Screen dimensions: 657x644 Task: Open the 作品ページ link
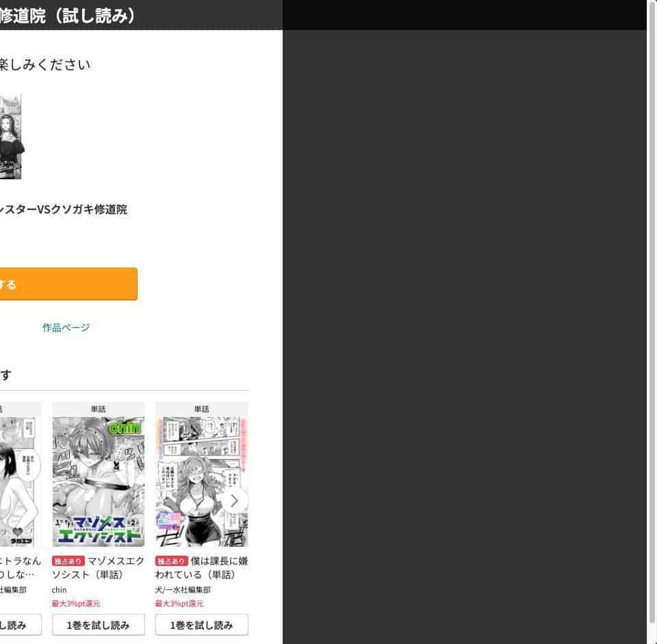click(66, 327)
